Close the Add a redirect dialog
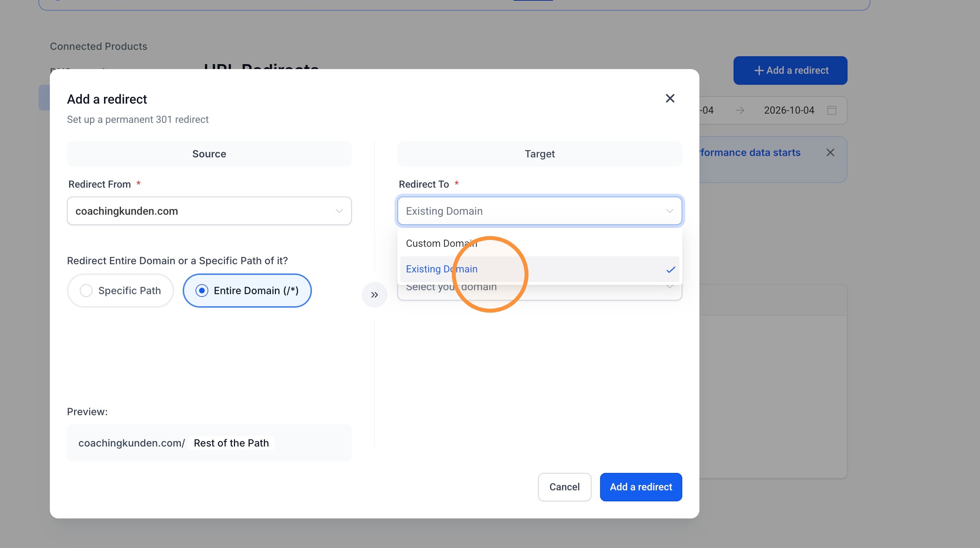980x548 pixels. click(670, 99)
